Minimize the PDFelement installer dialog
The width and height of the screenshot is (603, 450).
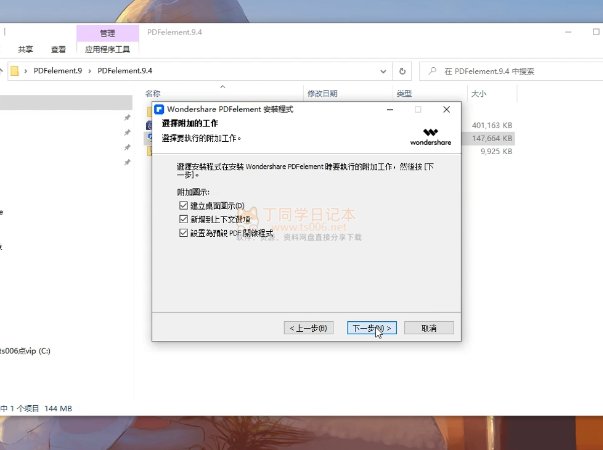click(390, 110)
